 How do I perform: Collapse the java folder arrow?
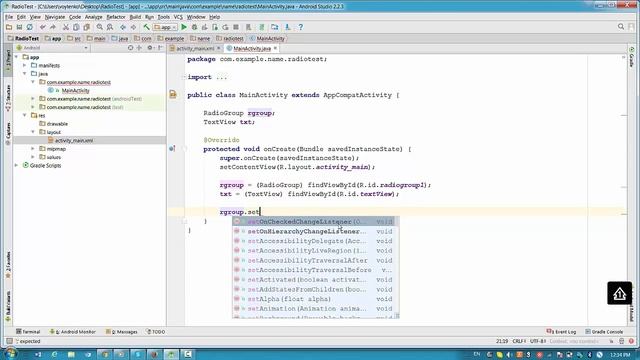pos(25,74)
